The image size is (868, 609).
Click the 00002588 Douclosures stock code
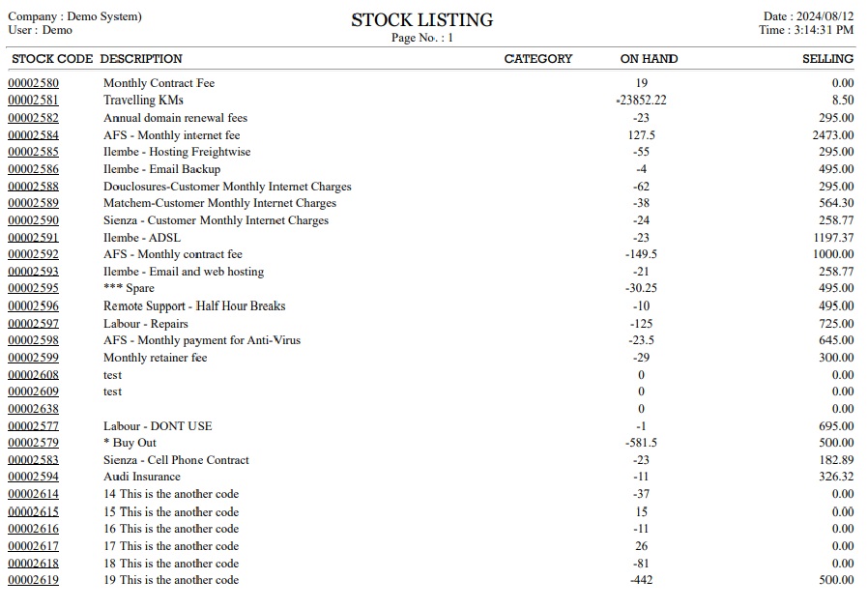click(33, 187)
